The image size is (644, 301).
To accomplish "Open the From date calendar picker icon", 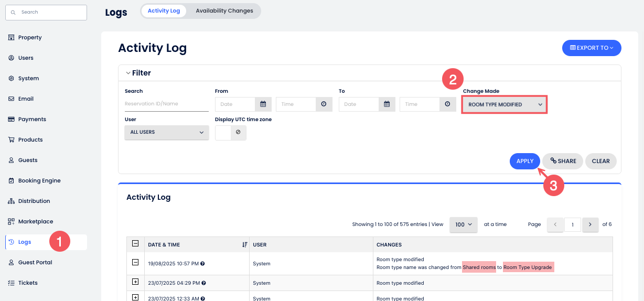I will [x=263, y=104].
